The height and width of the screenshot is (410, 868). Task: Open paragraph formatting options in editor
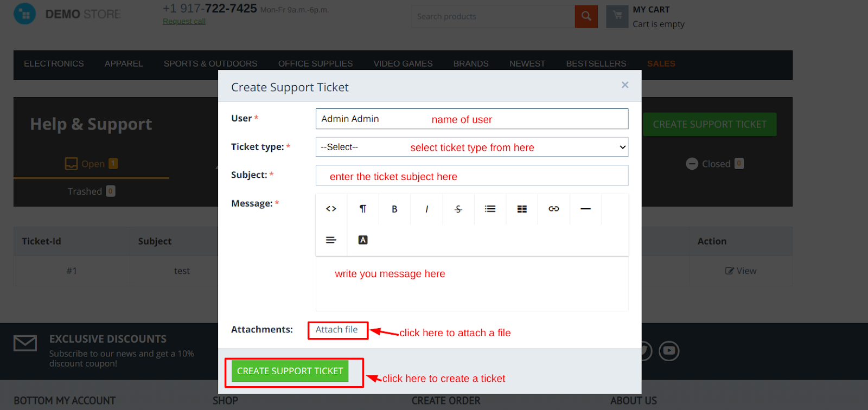tap(363, 209)
